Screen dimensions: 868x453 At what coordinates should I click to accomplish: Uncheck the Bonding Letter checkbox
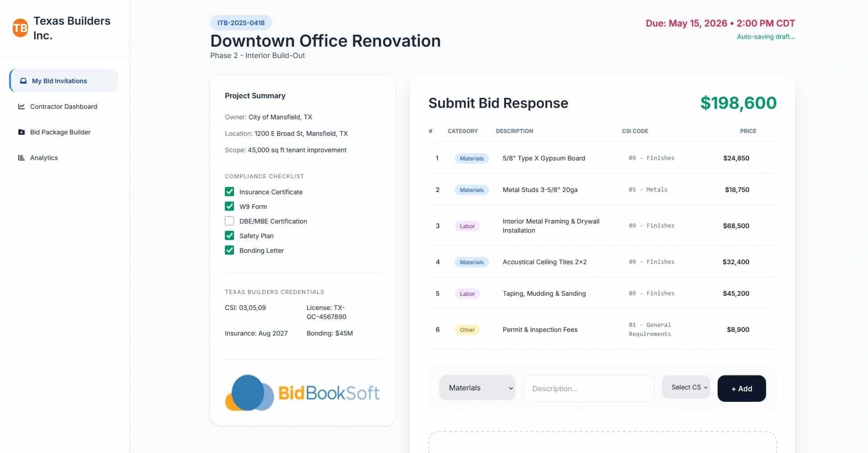click(229, 250)
